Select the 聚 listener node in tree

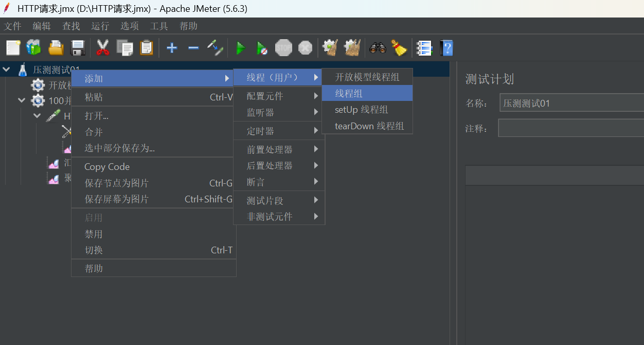[59, 179]
